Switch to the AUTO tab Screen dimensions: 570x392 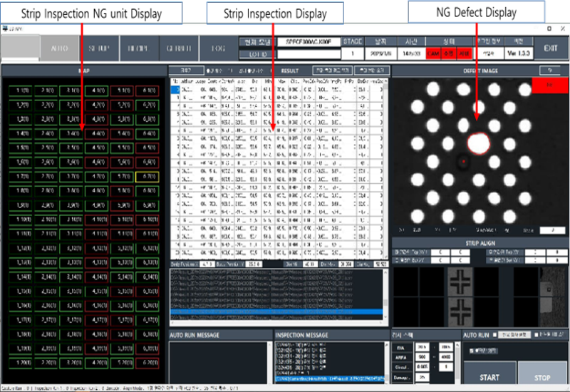60,48
